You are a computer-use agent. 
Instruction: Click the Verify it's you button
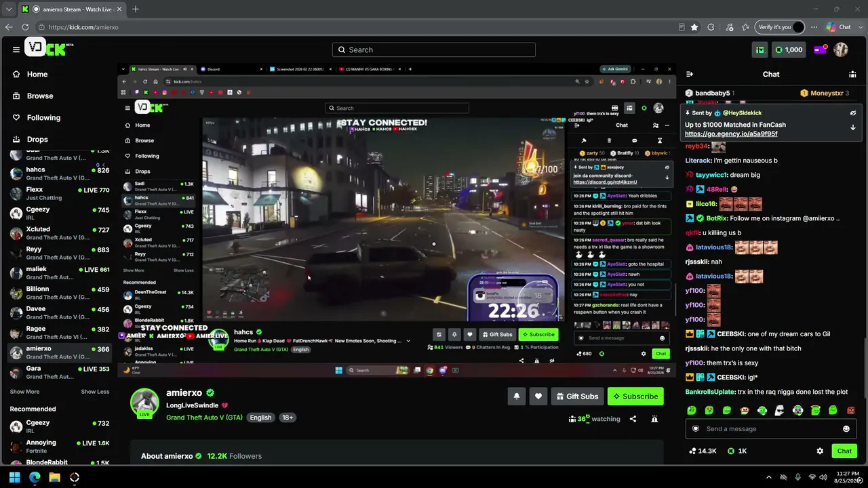coord(780,27)
